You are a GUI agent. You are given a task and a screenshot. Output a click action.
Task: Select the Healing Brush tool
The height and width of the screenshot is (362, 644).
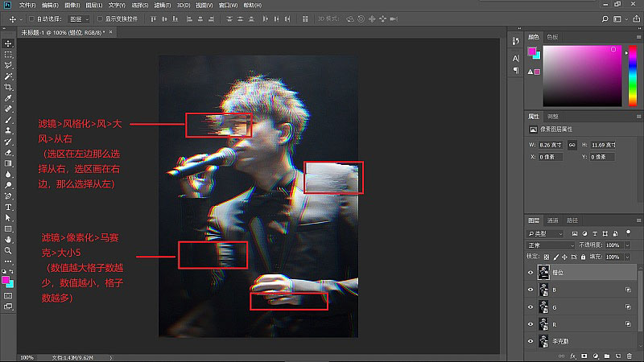point(8,109)
